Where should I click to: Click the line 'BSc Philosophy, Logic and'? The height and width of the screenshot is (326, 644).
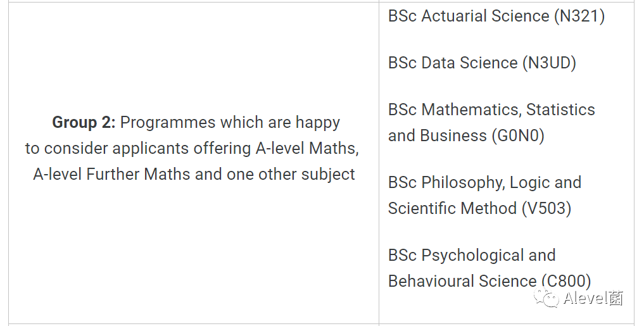click(x=484, y=182)
